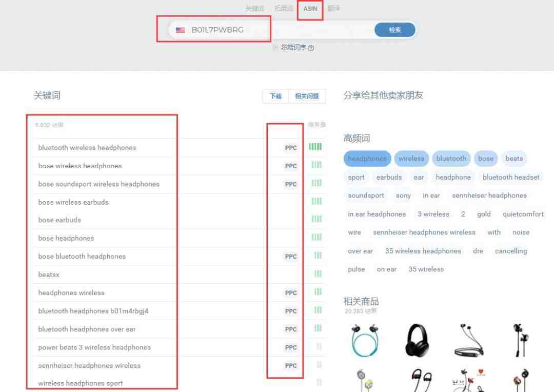The image size is (554, 392).
Task: Click the US flag country selector
Action: [x=180, y=30]
